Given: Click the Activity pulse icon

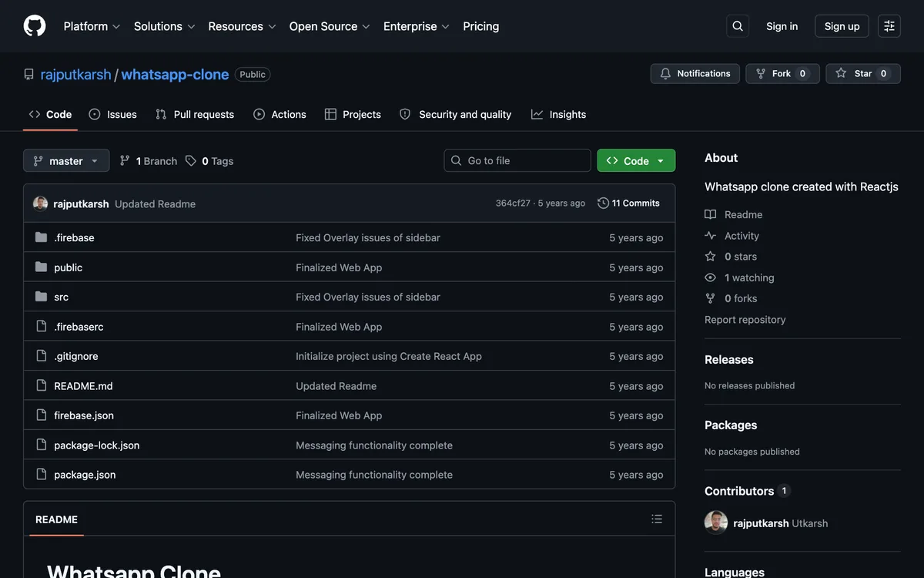Looking at the screenshot, I should [710, 236].
